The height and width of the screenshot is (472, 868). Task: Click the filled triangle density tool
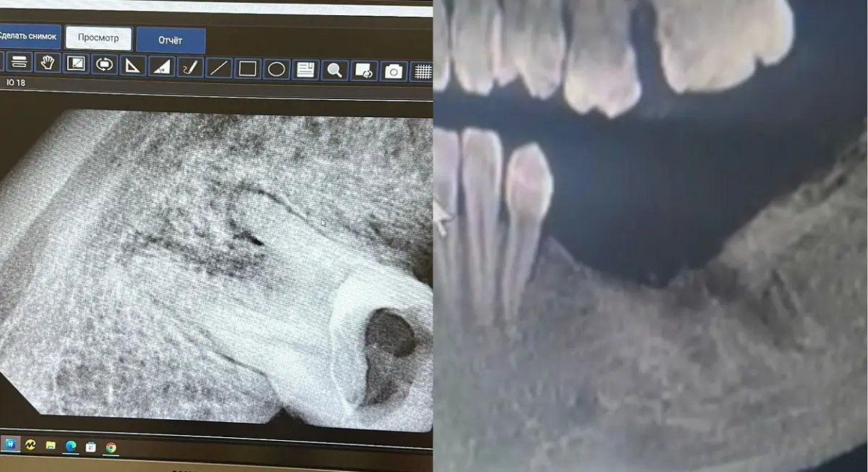(161, 67)
